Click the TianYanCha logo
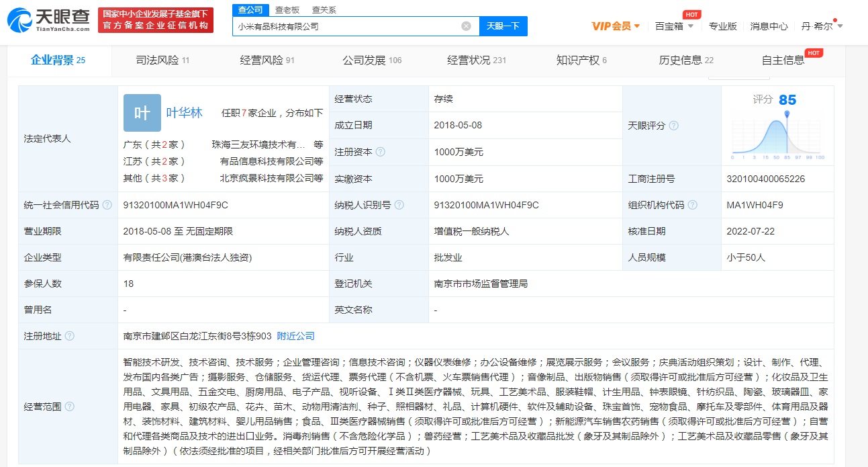The height and width of the screenshot is (467, 868). 48,20
